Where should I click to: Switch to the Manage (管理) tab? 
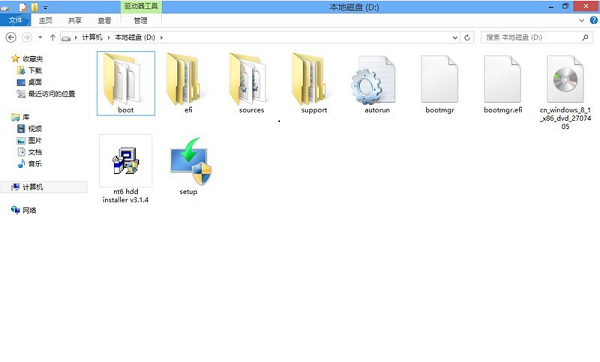pos(141,20)
